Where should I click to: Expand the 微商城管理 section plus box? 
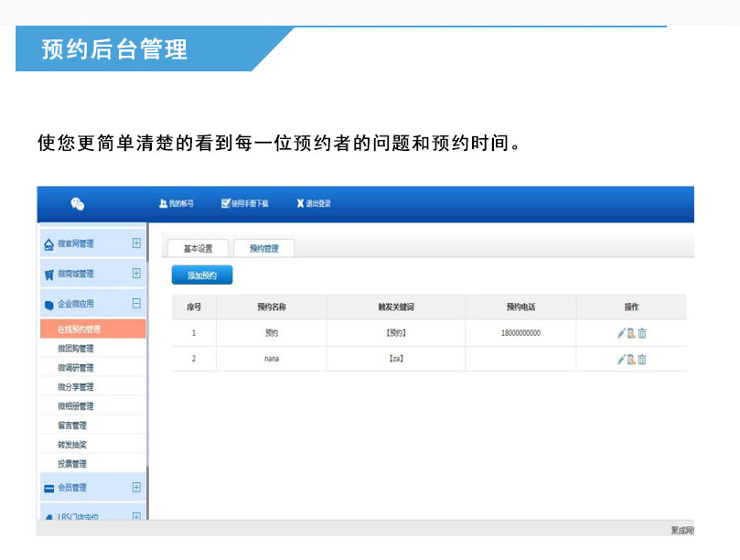point(136,273)
